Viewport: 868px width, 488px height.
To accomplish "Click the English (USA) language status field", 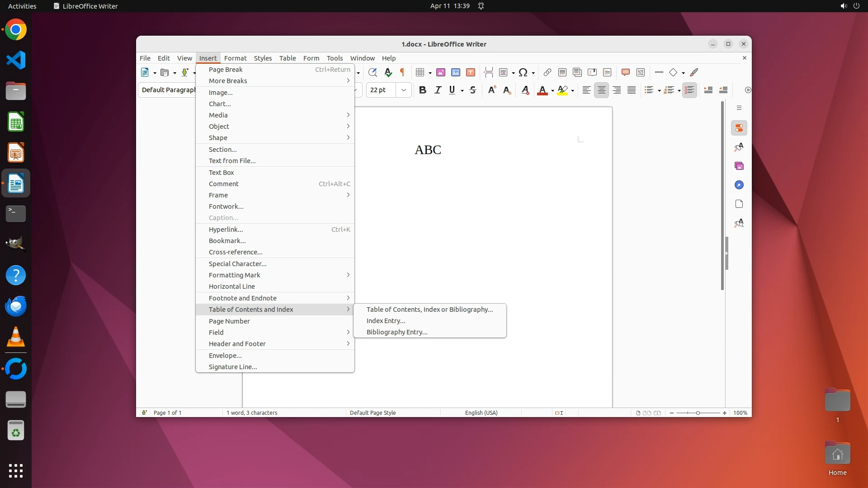I will click(481, 413).
